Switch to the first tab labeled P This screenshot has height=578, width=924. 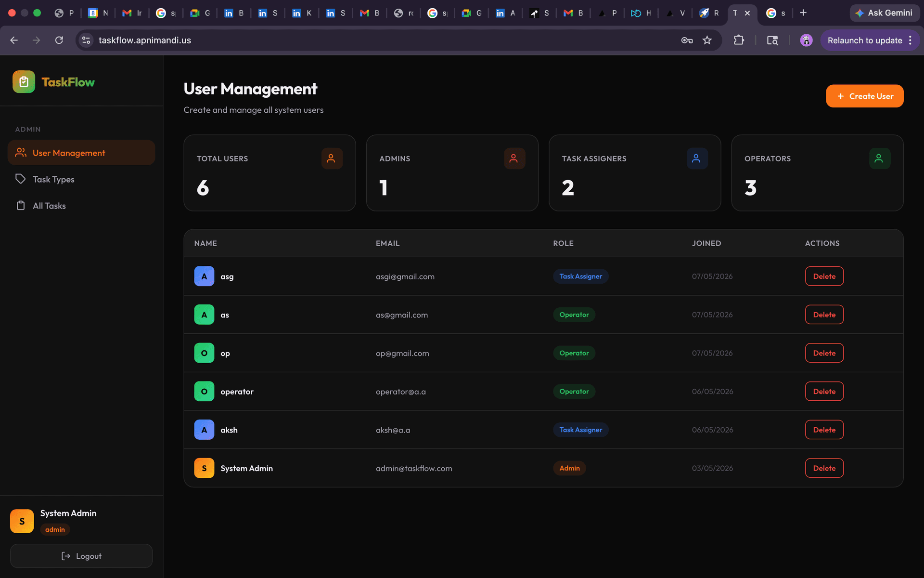coord(64,13)
